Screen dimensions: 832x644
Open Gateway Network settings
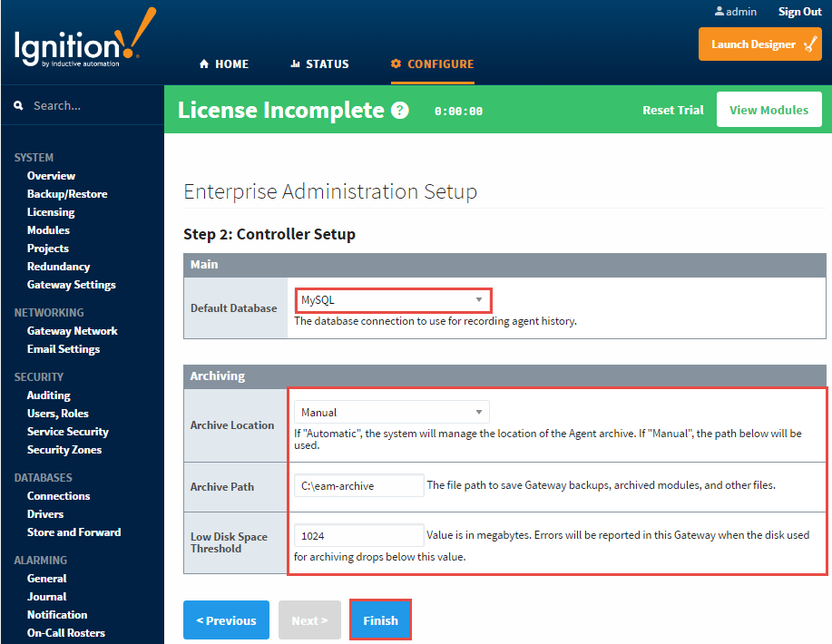click(x=73, y=331)
